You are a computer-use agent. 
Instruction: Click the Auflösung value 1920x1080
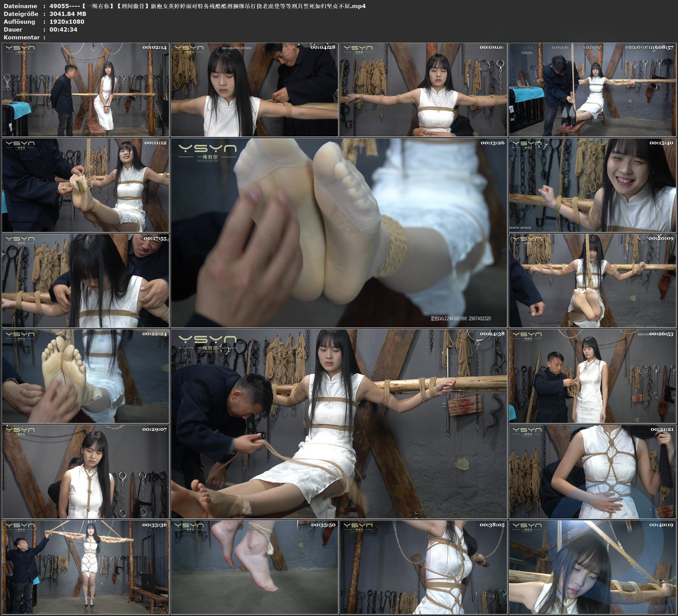click(66, 22)
